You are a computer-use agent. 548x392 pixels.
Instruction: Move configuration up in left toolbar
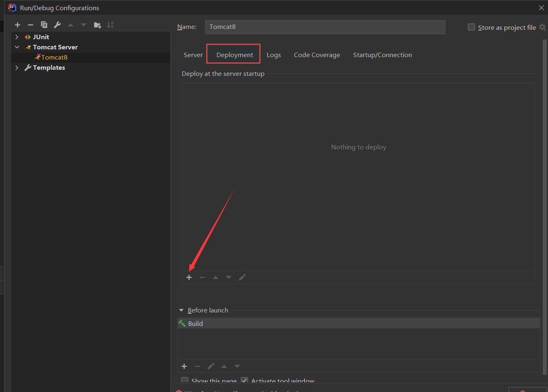(x=71, y=25)
